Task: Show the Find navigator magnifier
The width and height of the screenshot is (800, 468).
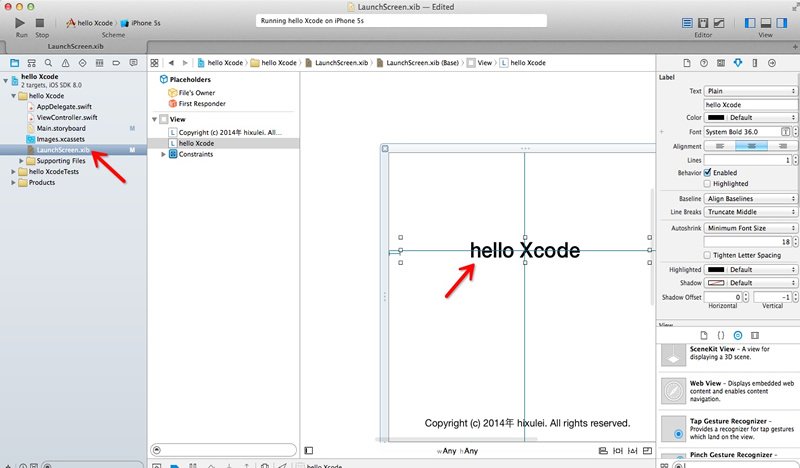Action: coord(48,63)
